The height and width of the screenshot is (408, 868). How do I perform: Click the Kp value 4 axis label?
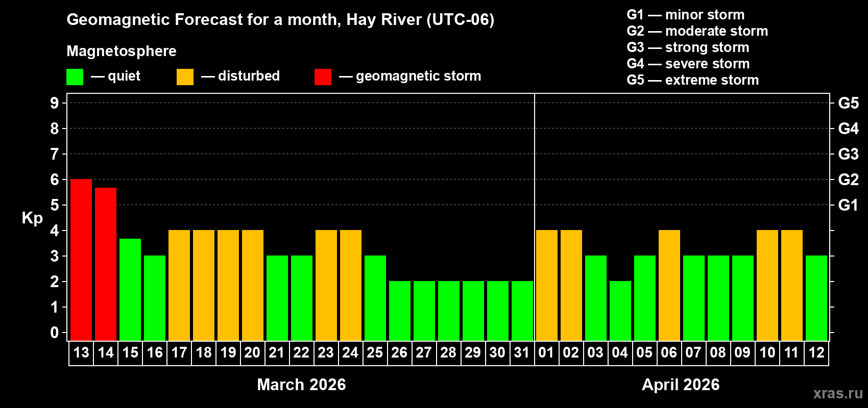coord(55,231)
